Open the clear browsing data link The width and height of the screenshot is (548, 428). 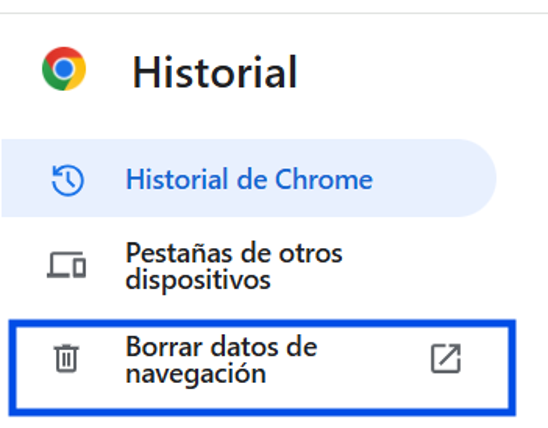(262, 368)
